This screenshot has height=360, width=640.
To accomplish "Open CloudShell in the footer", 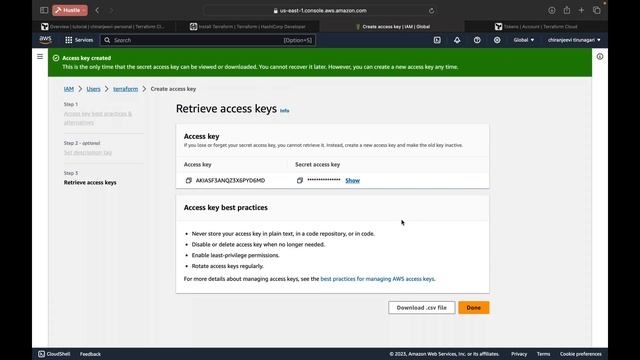I will coord(54,354).
